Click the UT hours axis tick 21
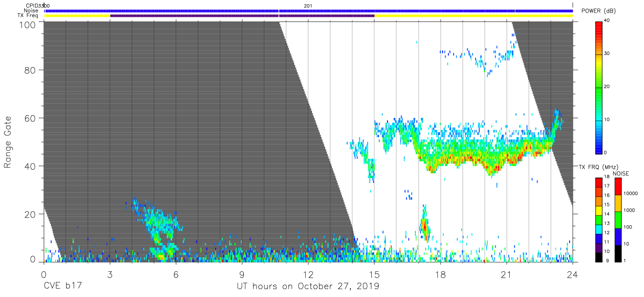 506,274
